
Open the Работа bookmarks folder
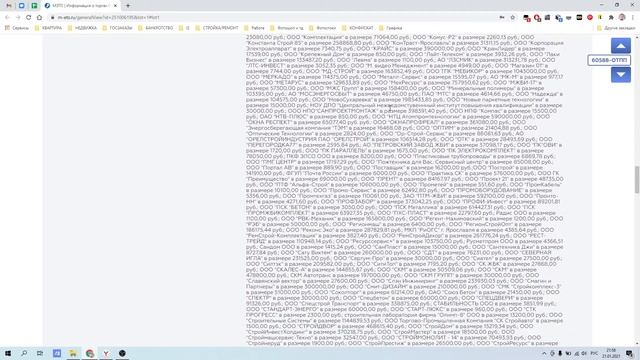(x=254, y=28)
